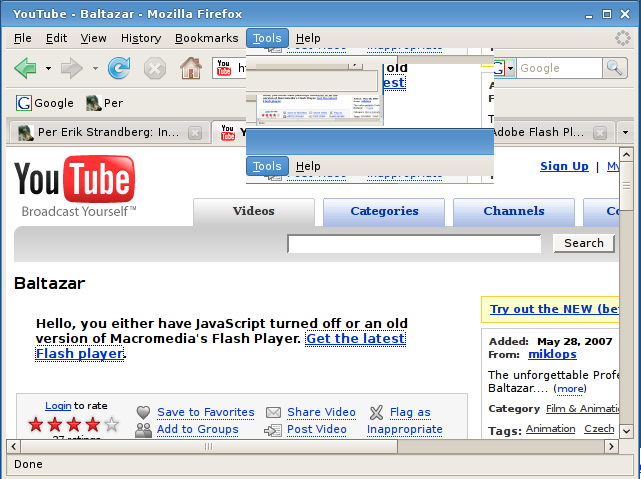Click the Post Video link
This screenshot has height=479, width=641.
point(317,430)
